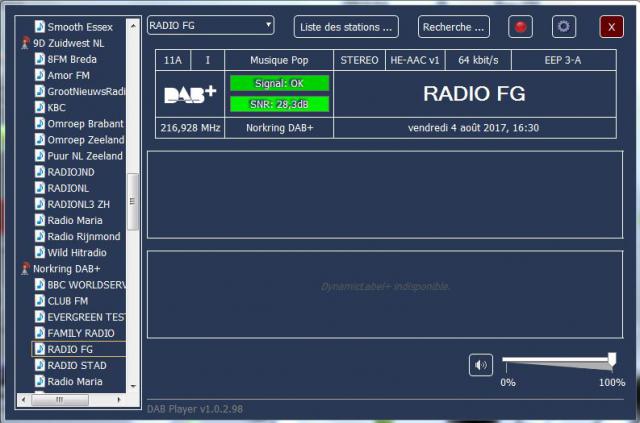Click the horizontal scrollbar left arrow
Image resolution: width=640 pixels, height=423 pixels.
tap(23, 399)
